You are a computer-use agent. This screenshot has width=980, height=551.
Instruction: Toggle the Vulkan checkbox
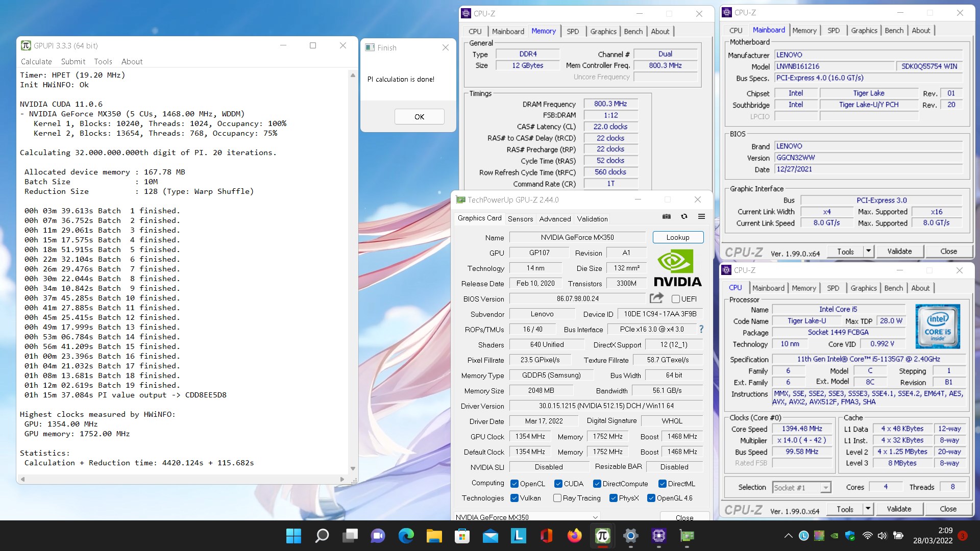tap(515, 498)
